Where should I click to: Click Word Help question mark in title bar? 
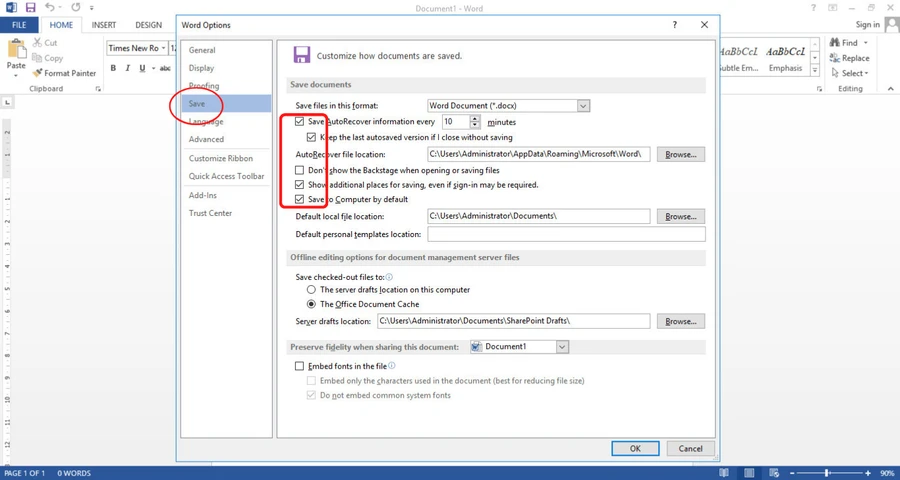(813, 8)
